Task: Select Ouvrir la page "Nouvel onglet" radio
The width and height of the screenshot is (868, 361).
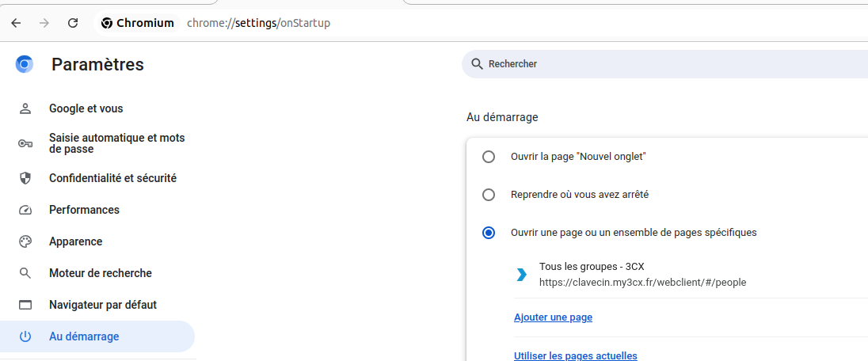Action: tap(489, 157)
